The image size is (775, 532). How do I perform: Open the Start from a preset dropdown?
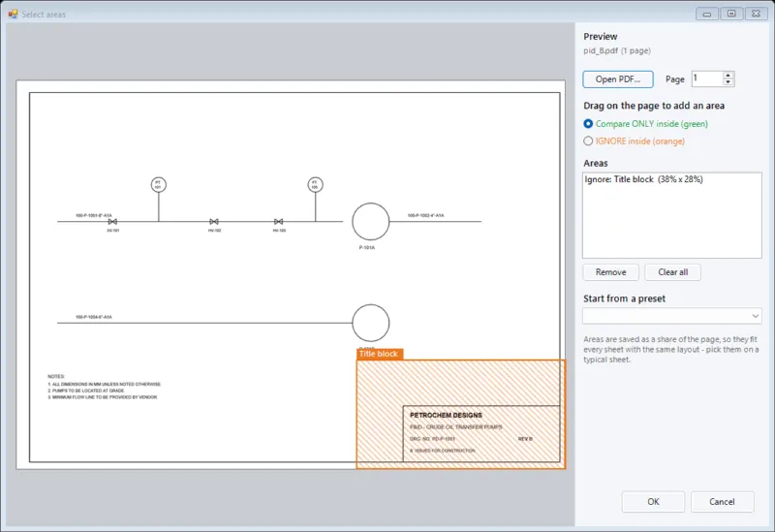[671, 316]
